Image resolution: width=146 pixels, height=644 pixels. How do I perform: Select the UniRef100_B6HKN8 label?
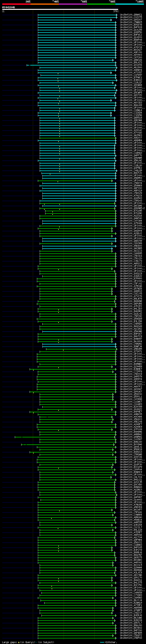[x=131, y=301]
